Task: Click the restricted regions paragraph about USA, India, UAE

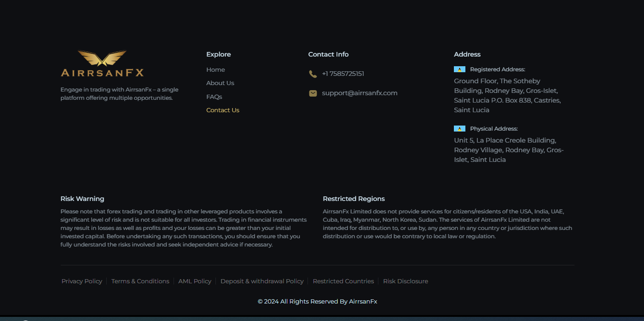Action: pos(447,224)
